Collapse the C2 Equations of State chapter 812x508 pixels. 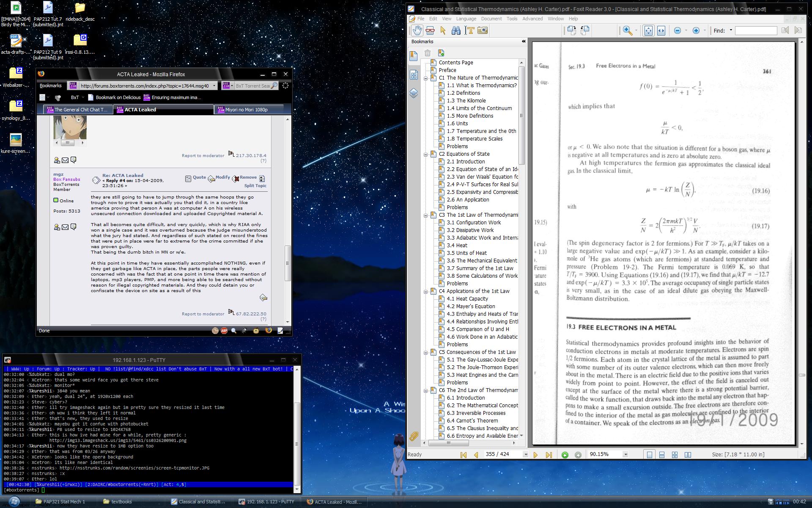click(426, 154)
